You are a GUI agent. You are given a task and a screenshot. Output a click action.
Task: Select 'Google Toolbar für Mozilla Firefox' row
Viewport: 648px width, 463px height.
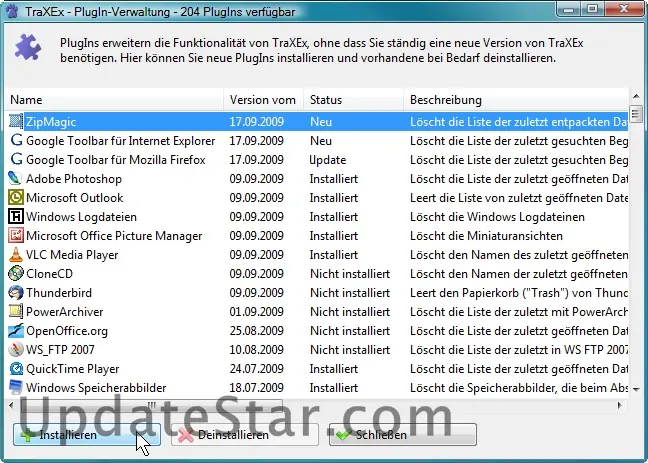point(317,160)
